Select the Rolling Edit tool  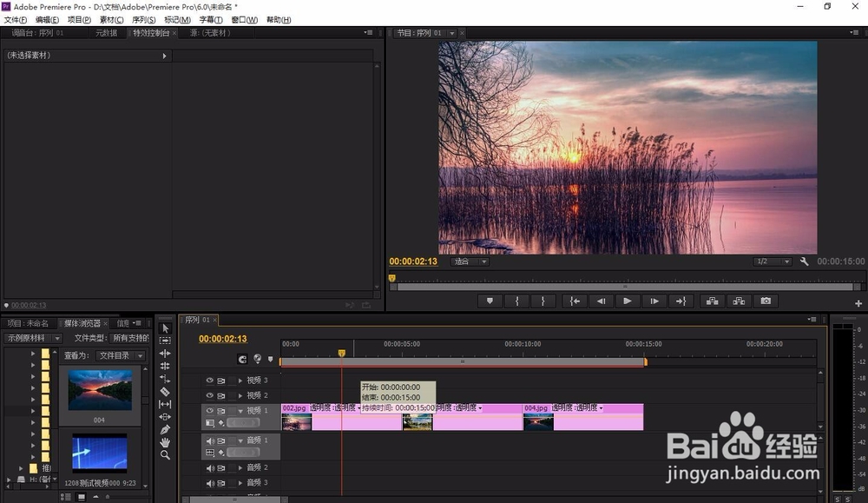[x=165, y=366]
